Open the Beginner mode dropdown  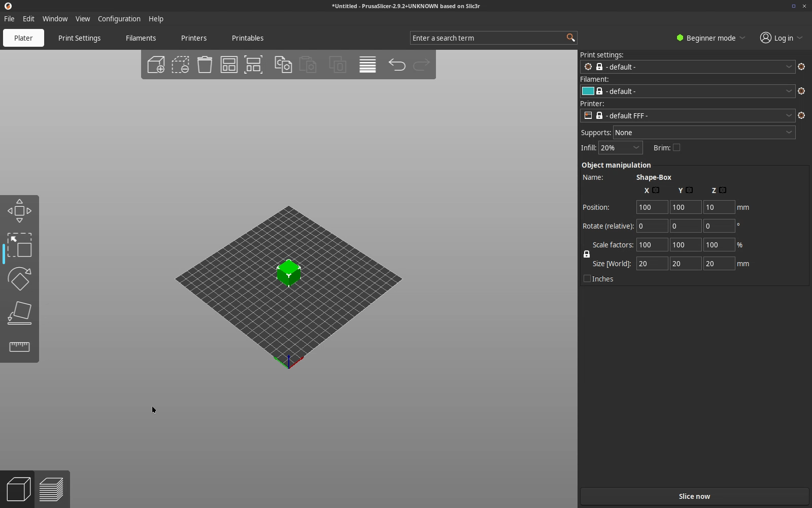(x=710, y=38)
